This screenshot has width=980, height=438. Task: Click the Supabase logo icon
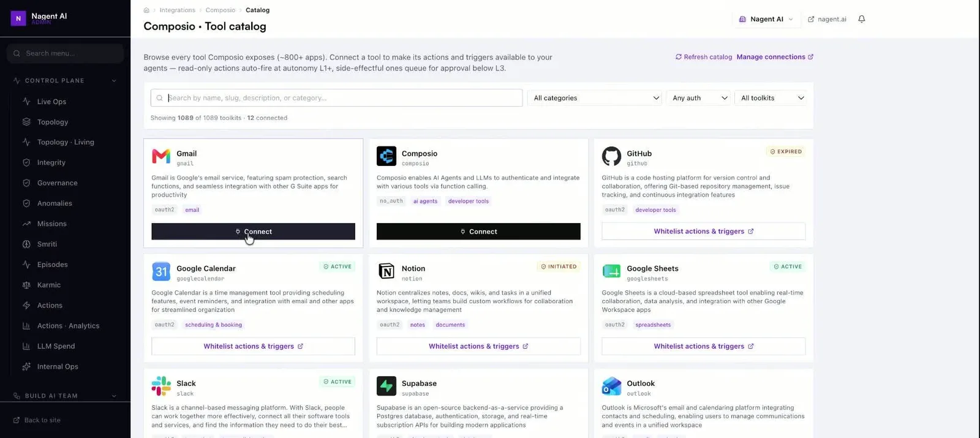tap(386, 386)
